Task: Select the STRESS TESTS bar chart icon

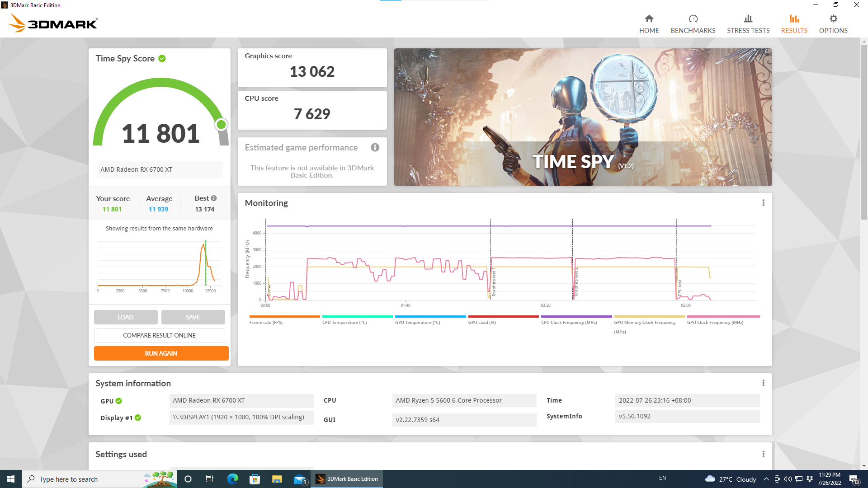Action: pos(748,19)
